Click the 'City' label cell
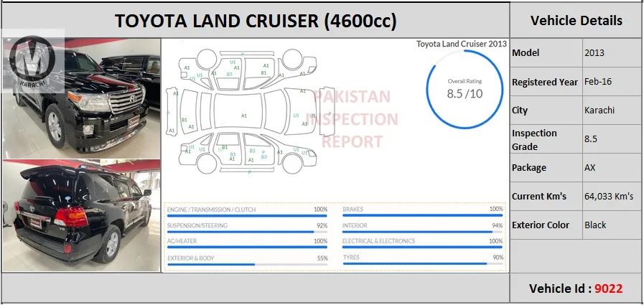 coord(546,111)
